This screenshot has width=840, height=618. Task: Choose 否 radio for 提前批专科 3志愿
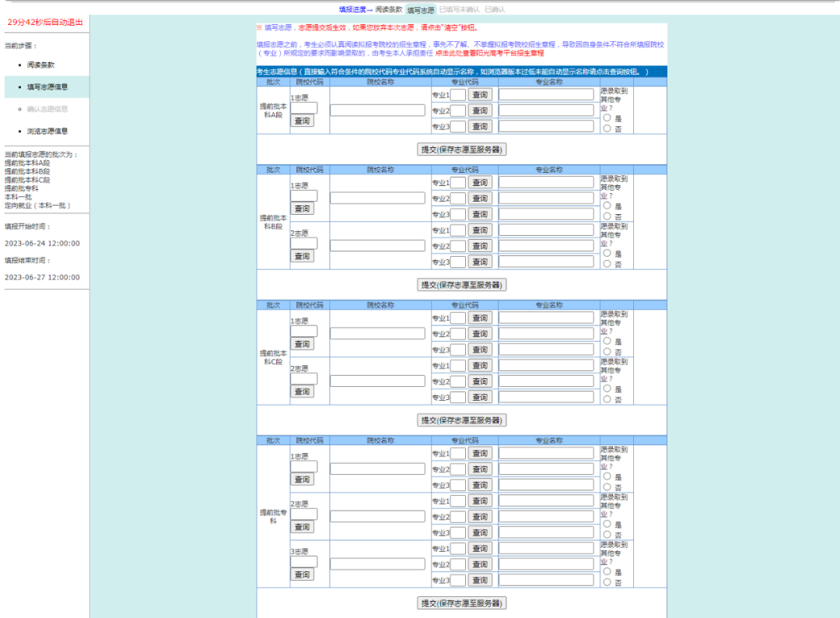pyautogui.click(x=607, y=582)
